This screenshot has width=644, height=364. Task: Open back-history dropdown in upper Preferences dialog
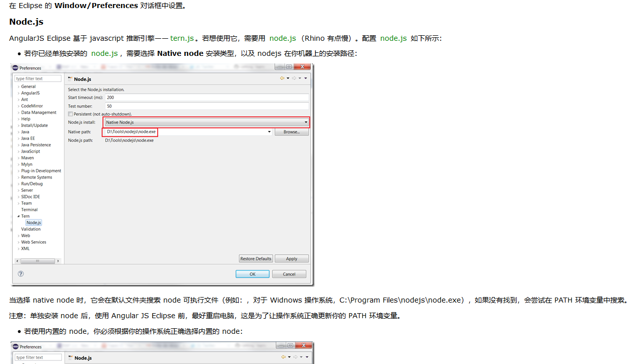pyautogui.click(x=288, y=79)
